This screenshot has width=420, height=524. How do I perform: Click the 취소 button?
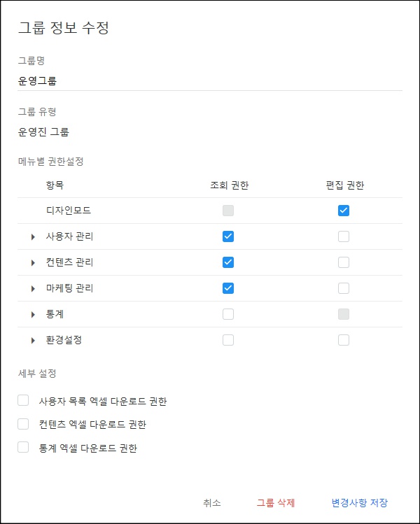click(x=212, y=502)
